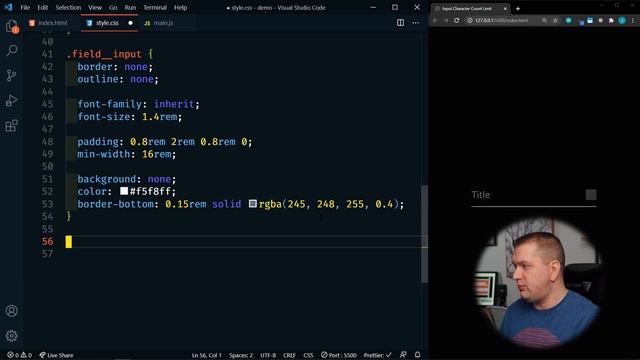Open the Explorer view in the activity bar
This screenshot has height=360, width=640.
pyautogui.click(x=12, y=27)
